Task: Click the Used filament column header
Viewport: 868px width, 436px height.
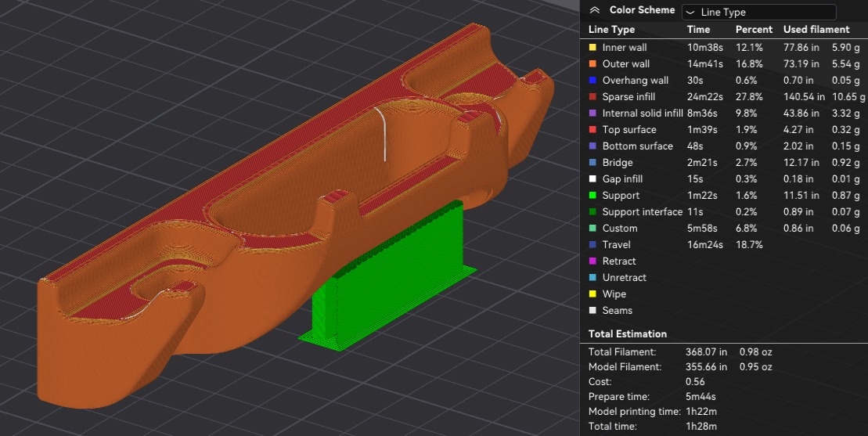Action: [x=816, y=29]
